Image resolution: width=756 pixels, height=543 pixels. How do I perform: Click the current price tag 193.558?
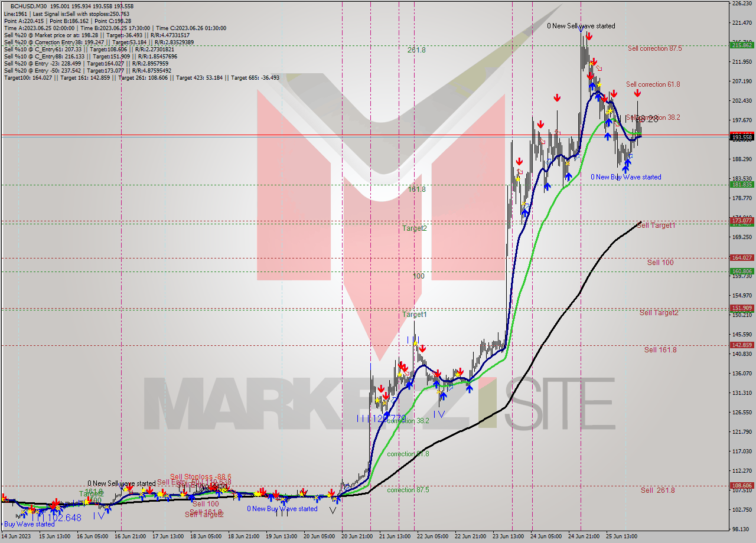[742, 137]
